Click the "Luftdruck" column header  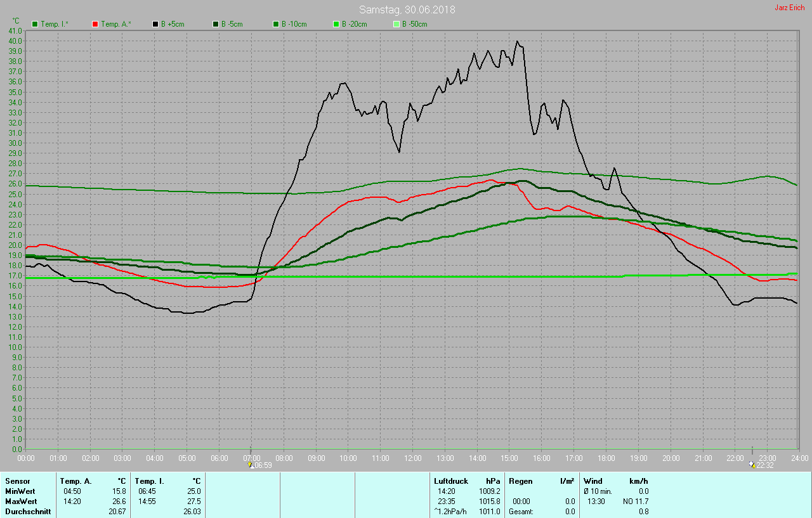[451, 481]
